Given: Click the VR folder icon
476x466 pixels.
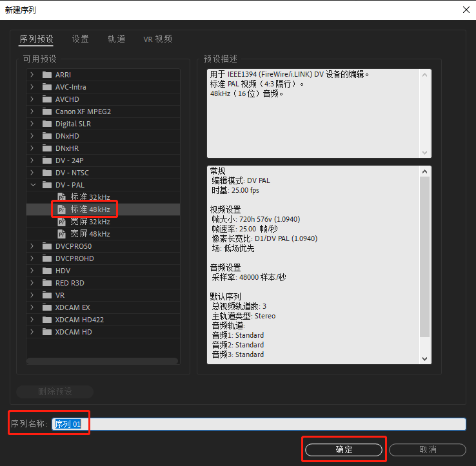Looking at the screenshot, I should pyautogui.click(x=46, y=295).
